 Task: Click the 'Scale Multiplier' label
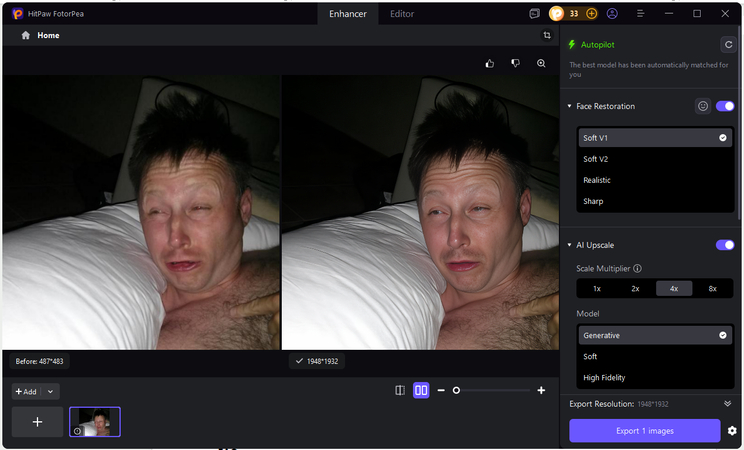click(x=603, y=268)
